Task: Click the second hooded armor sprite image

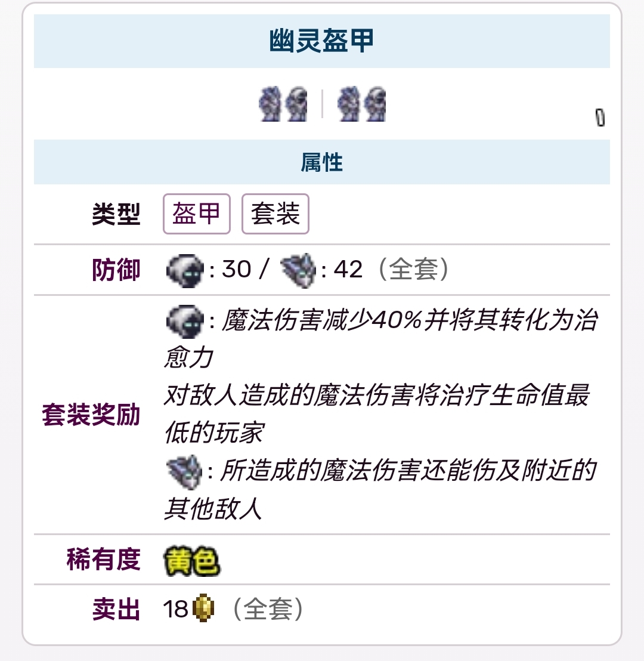Action: (296, 104)
